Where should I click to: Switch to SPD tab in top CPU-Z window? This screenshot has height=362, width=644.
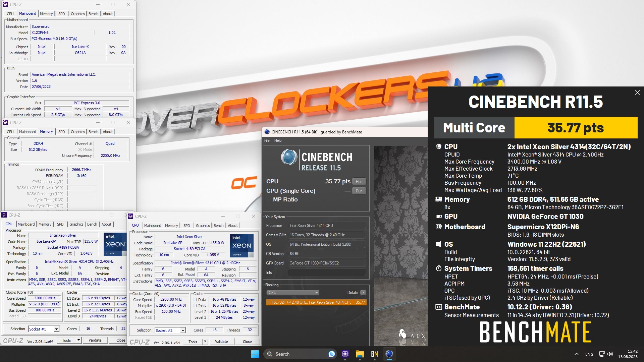click(x=61, y=14)
